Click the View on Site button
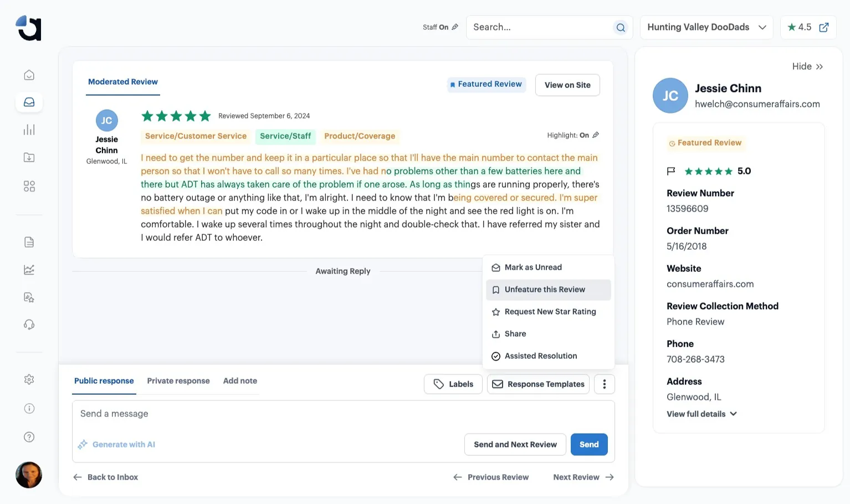Screen dimensions: 850x504 [x=567, y=85]
